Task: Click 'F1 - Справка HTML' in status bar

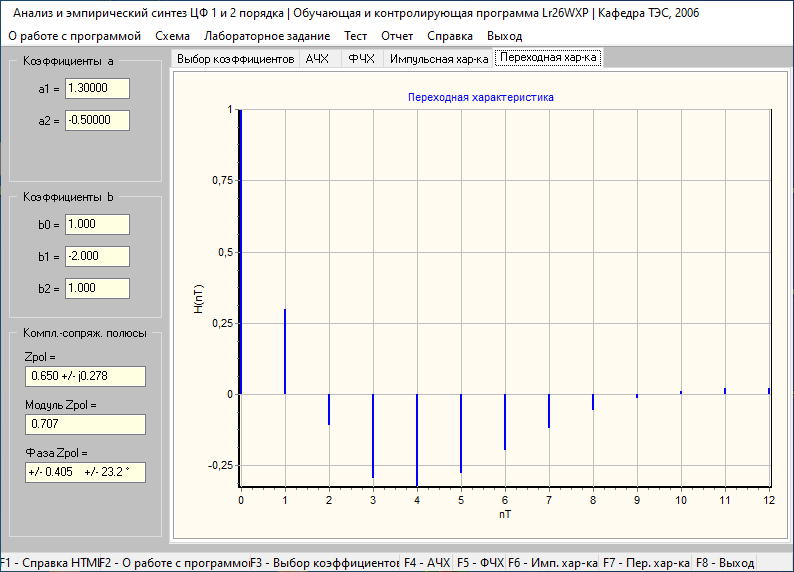Action: tap(49, 563)
